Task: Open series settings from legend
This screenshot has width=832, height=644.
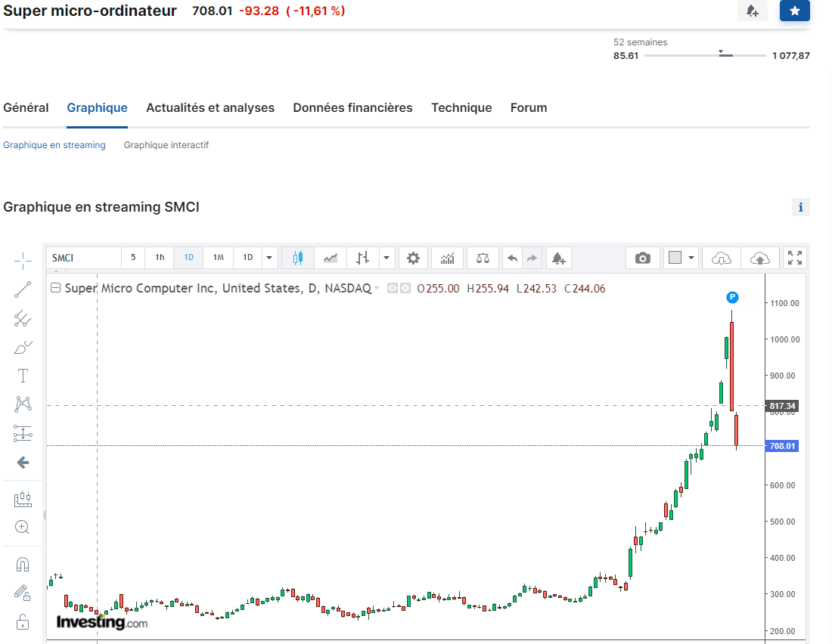Action: (405, 288)
